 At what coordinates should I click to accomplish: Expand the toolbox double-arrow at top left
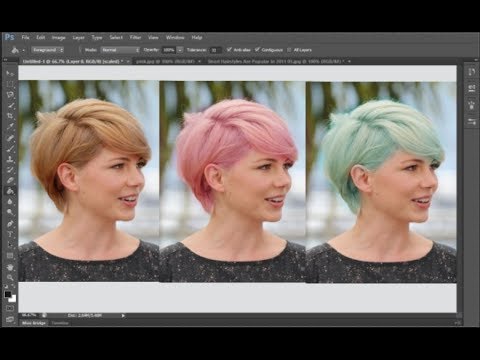tap(5, 60)
